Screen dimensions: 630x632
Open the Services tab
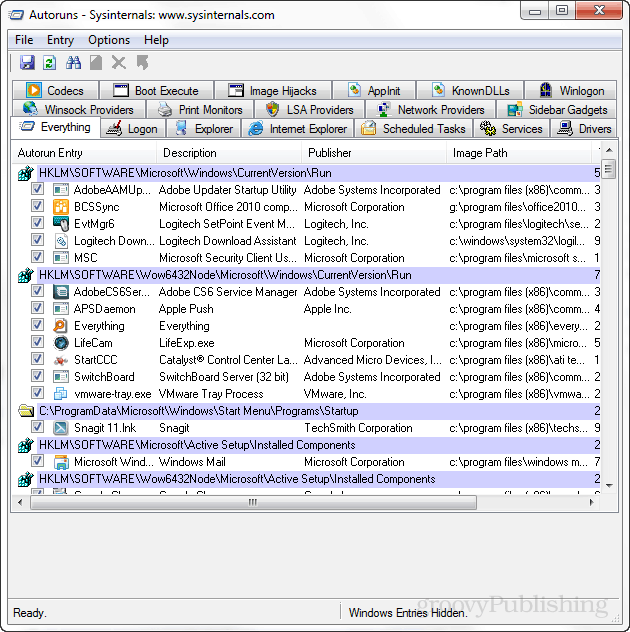coord(511,129)
